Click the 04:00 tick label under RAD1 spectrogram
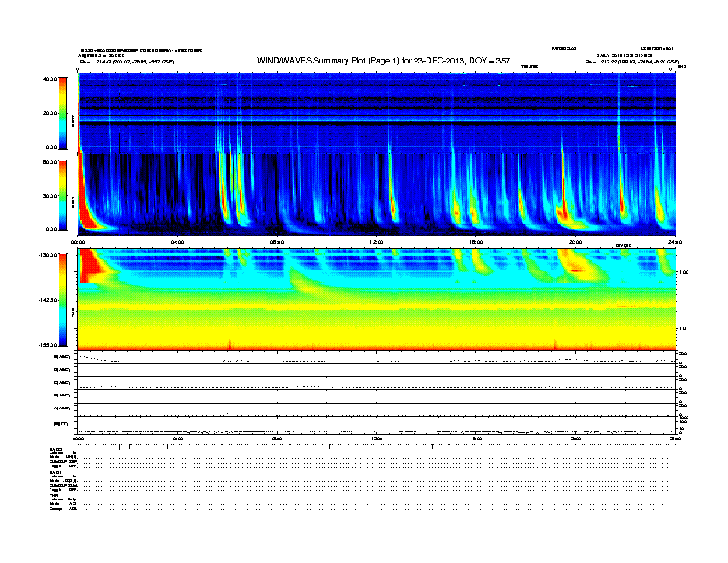 pyautogui.click(x=177, y=242)
